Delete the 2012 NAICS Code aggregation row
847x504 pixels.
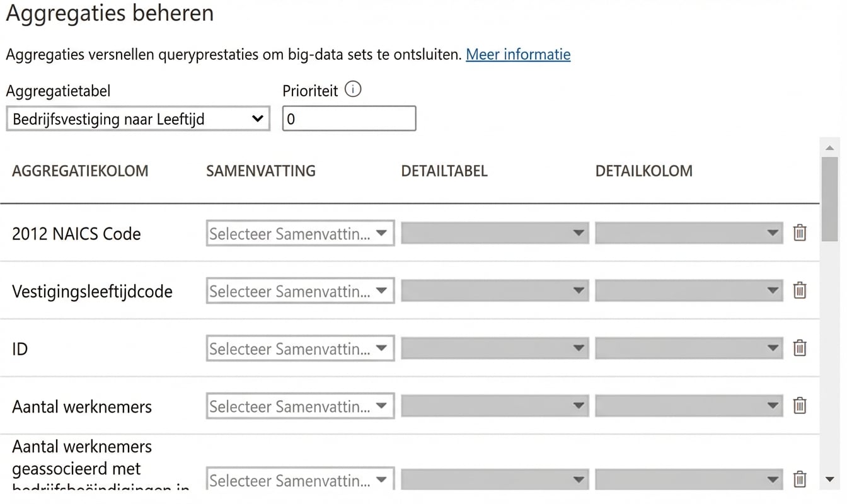point(800,232)
